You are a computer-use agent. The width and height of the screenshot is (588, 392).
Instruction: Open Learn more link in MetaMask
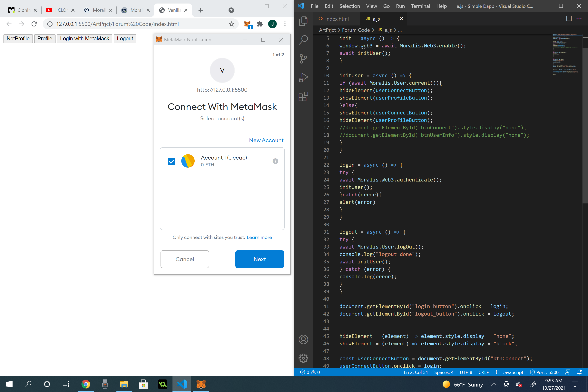click(x=259, y=237)
